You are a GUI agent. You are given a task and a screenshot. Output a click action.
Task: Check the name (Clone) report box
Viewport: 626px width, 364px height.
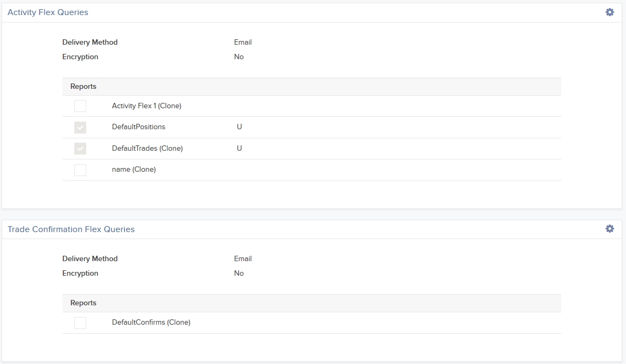80,170
